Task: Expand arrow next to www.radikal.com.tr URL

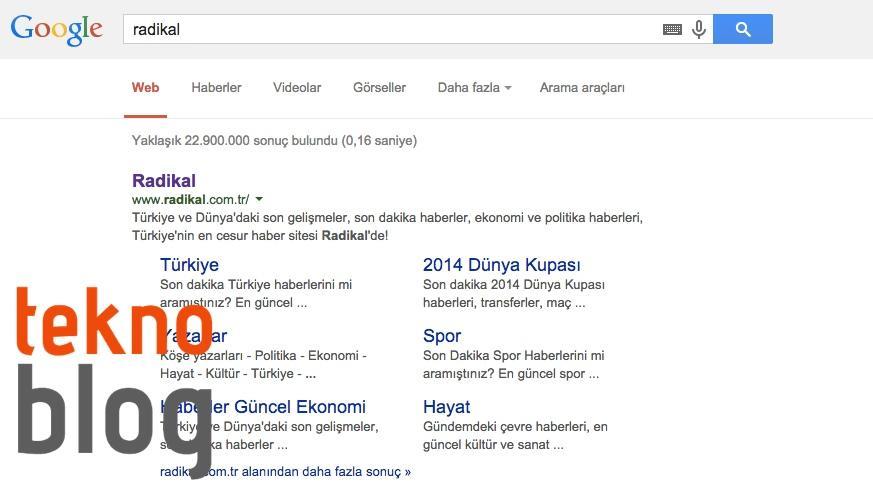Action: pyautogui.click(x=259, y=199)
